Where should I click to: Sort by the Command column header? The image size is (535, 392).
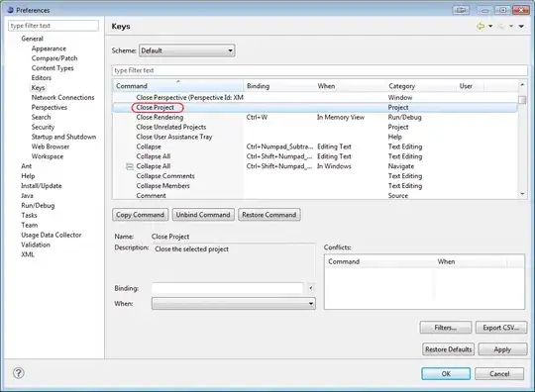coord(177,86)
